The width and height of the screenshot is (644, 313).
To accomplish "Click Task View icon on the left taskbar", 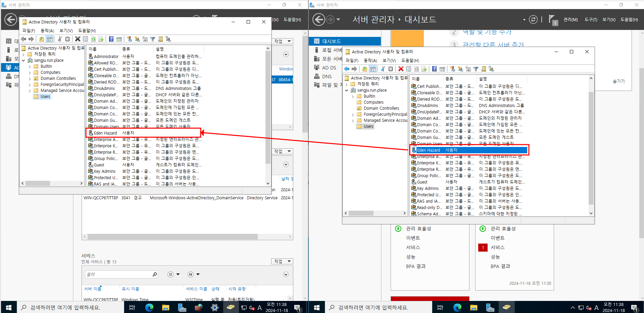I will coord(132,307).
